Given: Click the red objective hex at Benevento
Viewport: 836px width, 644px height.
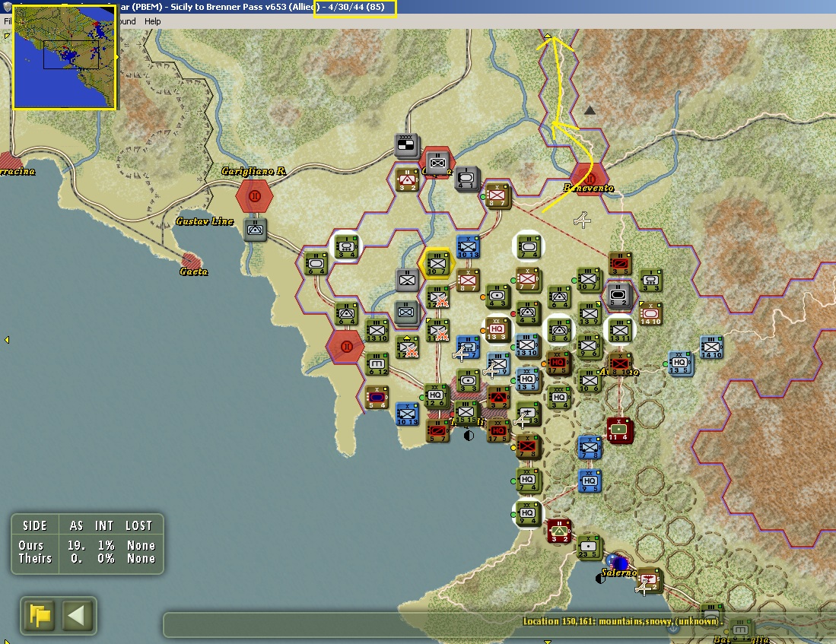Looking at the screenshot, I should pyautogui.click(x=589, y=179).
